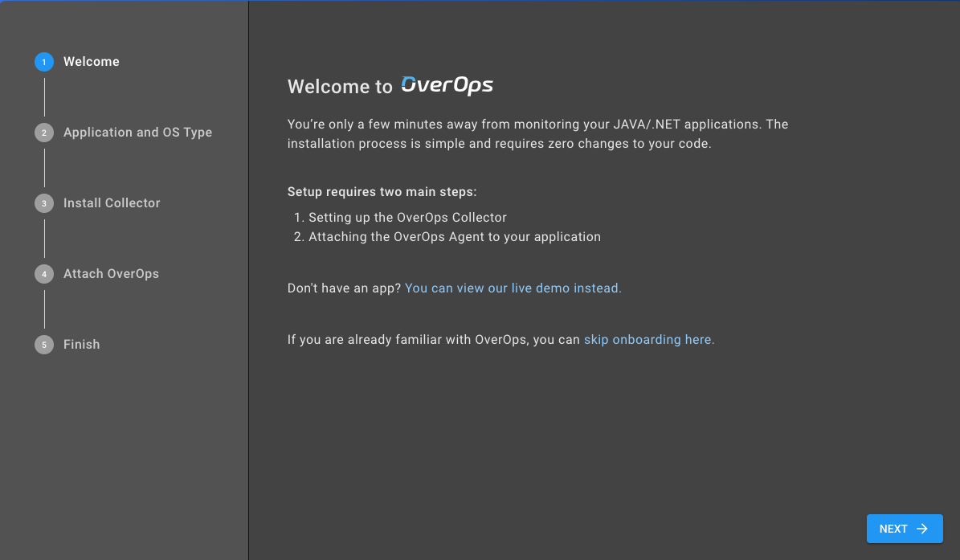Click 'Setup requires two main steps:' text
The image size is (960, 560).
click(382, 192)
